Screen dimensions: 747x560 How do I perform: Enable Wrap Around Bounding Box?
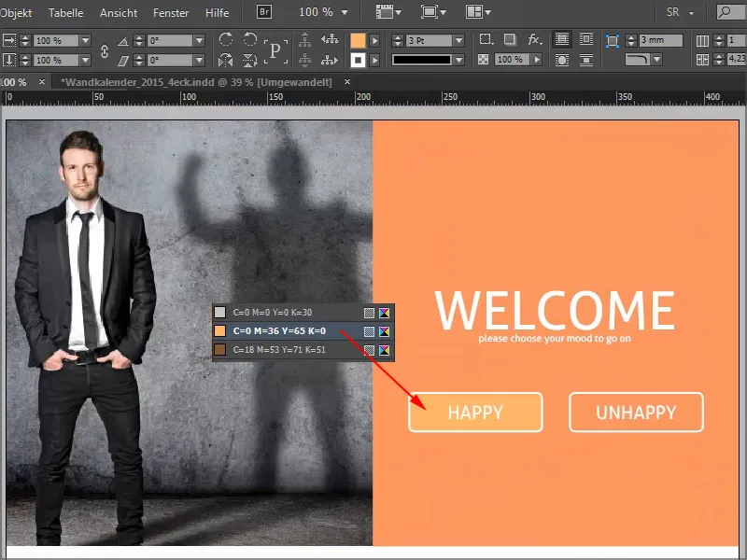pos(586,39)
